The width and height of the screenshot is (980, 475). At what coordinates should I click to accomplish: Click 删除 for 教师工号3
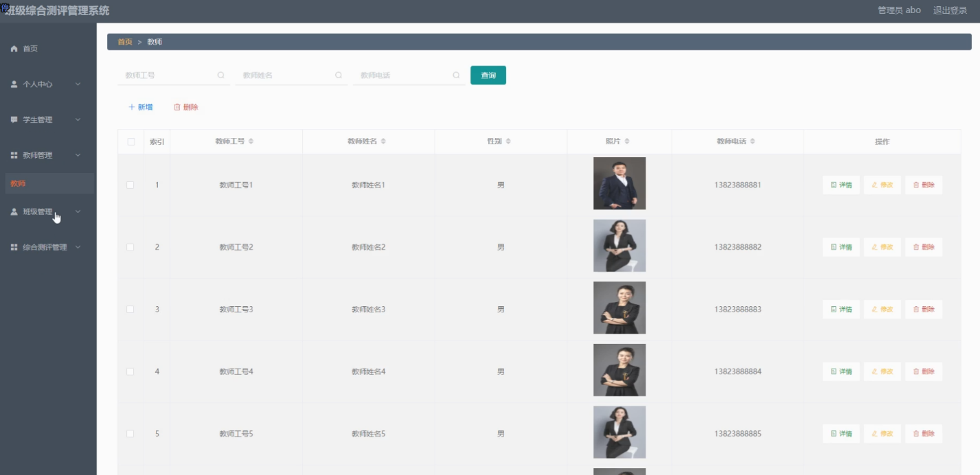(924, 310)
